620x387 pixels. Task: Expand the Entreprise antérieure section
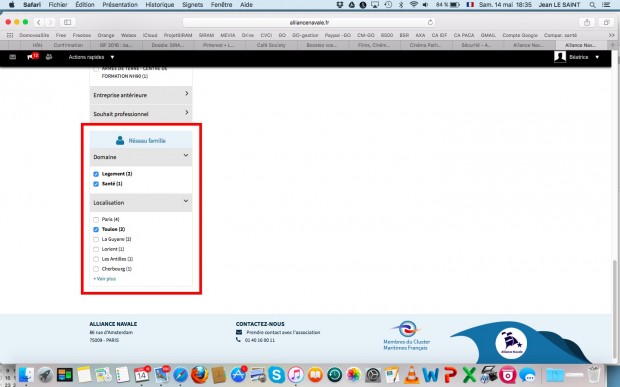pyautogui.click(x=141, y=95)
